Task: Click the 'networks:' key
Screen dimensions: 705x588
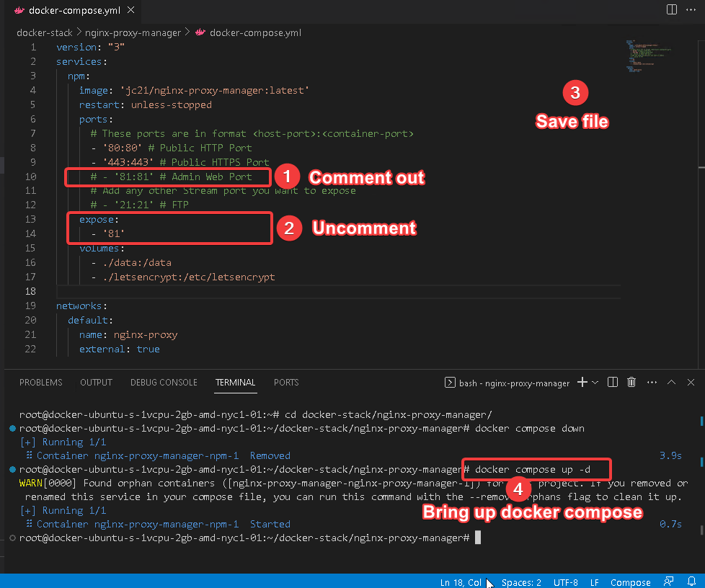Action: pos(81,306)
